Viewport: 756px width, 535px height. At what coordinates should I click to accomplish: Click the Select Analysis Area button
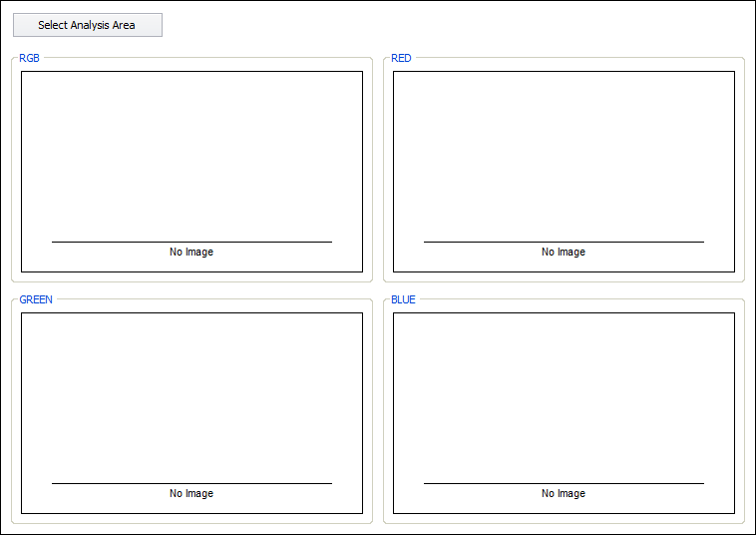pyautogui.click(x=87, y=25)
